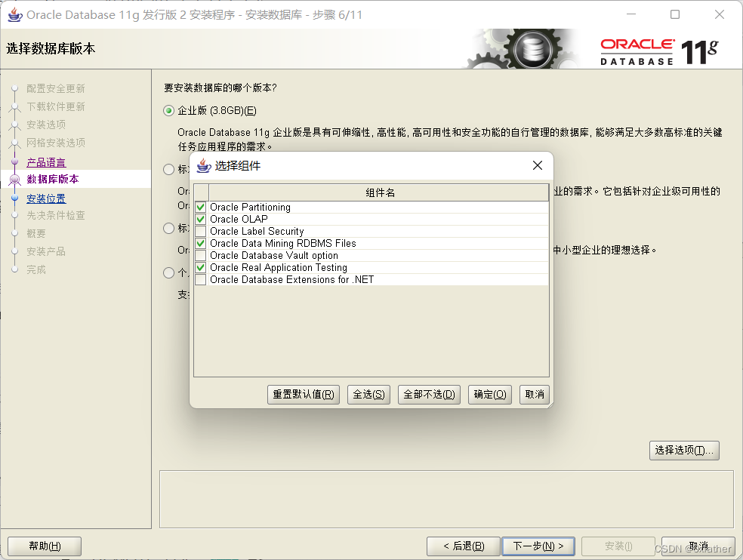Select the 企业版 (3.8GB) radio button
Screen dimensions: 743x560
(168, 111)
